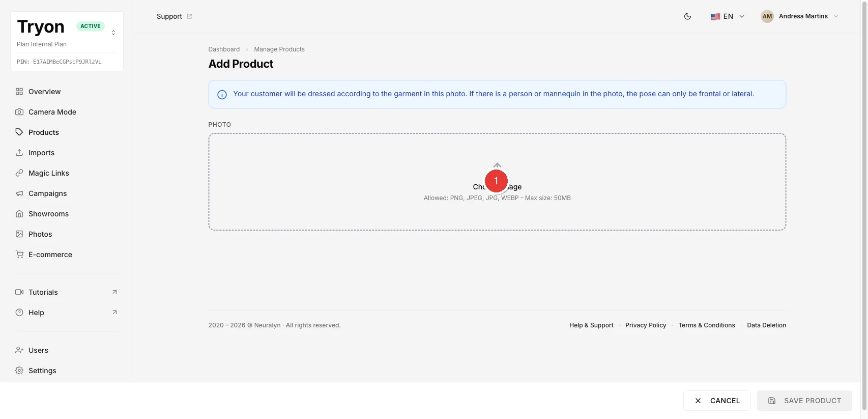
Task: Click the Tutorials video icon
Action: pyautogui.click(x=19, y=292)
